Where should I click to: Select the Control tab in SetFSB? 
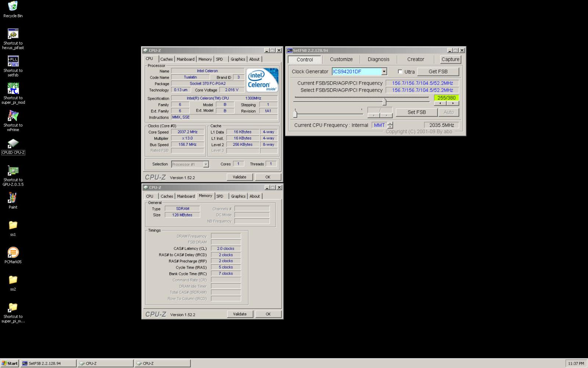(x=305, y=59)
